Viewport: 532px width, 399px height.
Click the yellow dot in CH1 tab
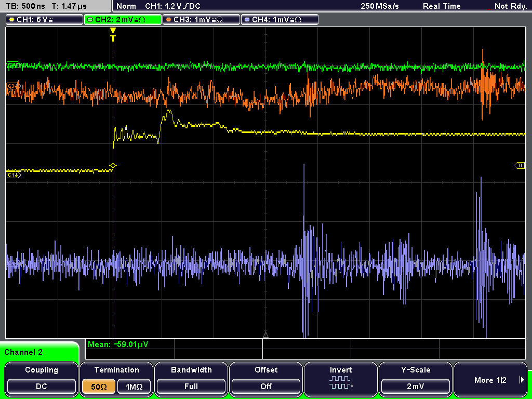click(x=12, y=20)
